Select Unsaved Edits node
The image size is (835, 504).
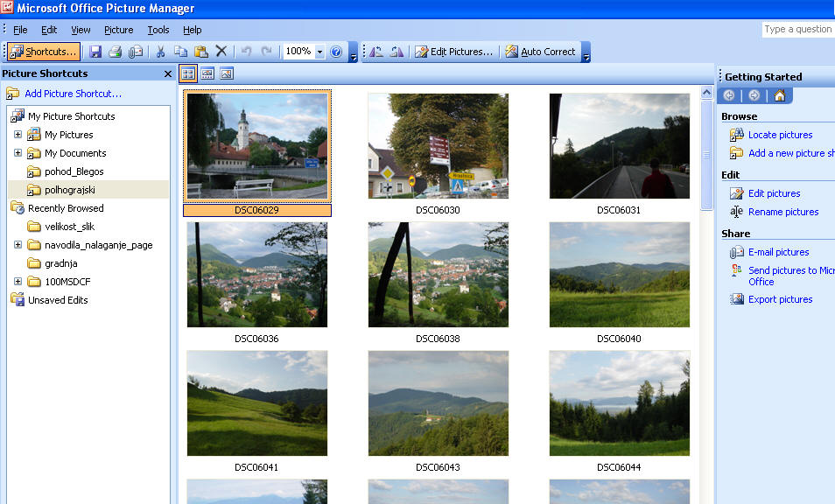58,300
